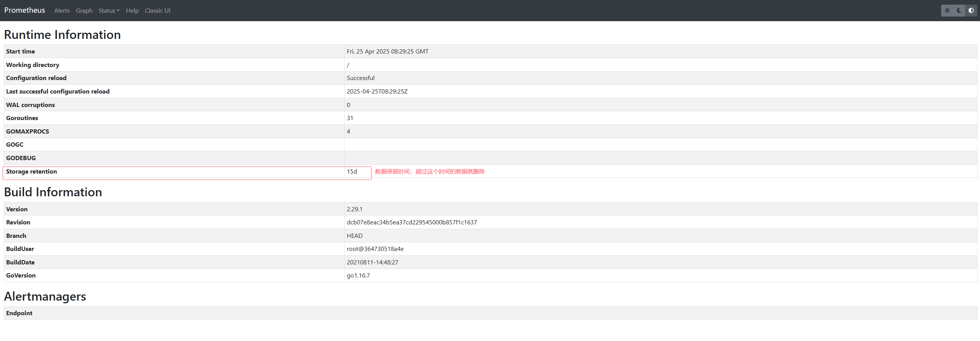Screen dimensions: 980x341
Task: Click the 'Endpoint' column header
Action: tap(19, 313)
